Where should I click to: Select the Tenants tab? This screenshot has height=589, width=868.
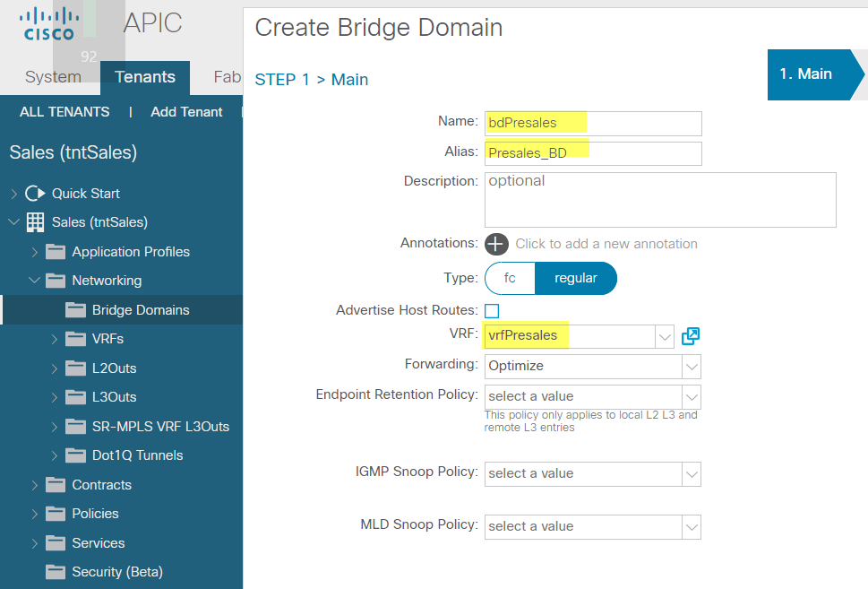click(x=145, y=78)
